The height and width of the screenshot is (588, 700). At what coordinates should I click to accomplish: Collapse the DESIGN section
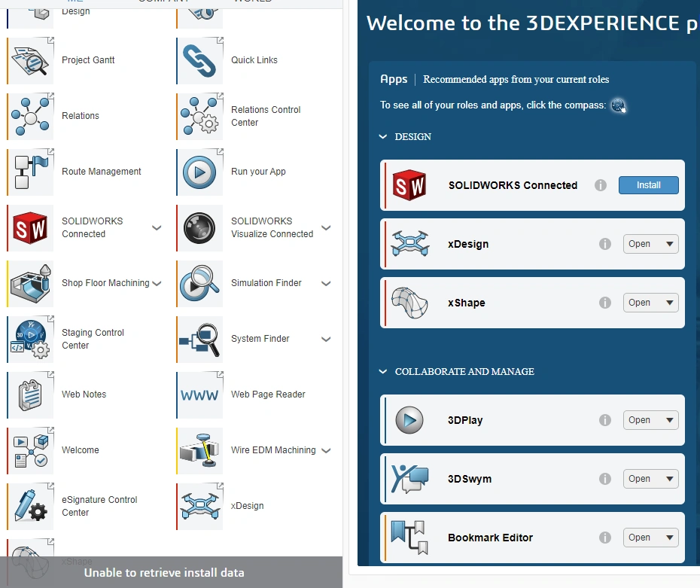point(383,136)
